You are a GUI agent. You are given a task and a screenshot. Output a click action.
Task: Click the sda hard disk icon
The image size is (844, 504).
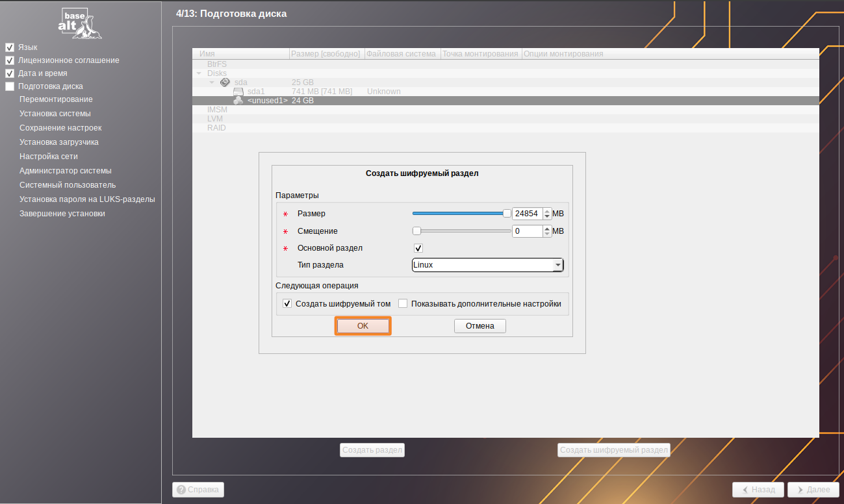[225, 82]
